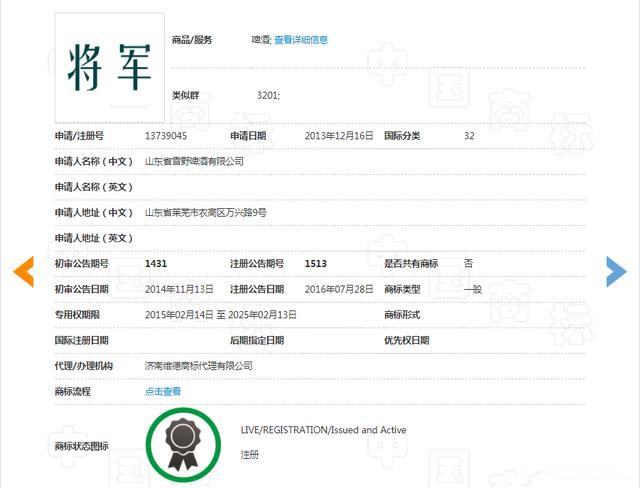Click application date 2013年12月16日
The width and height of the screenshot is (640, 488).
point(338,135)
